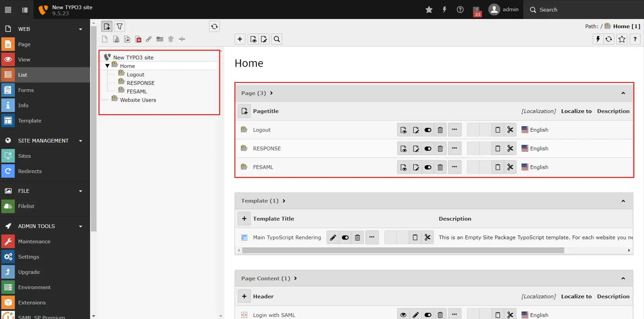Collapse the Template (1) table

[x=623, y=201]
